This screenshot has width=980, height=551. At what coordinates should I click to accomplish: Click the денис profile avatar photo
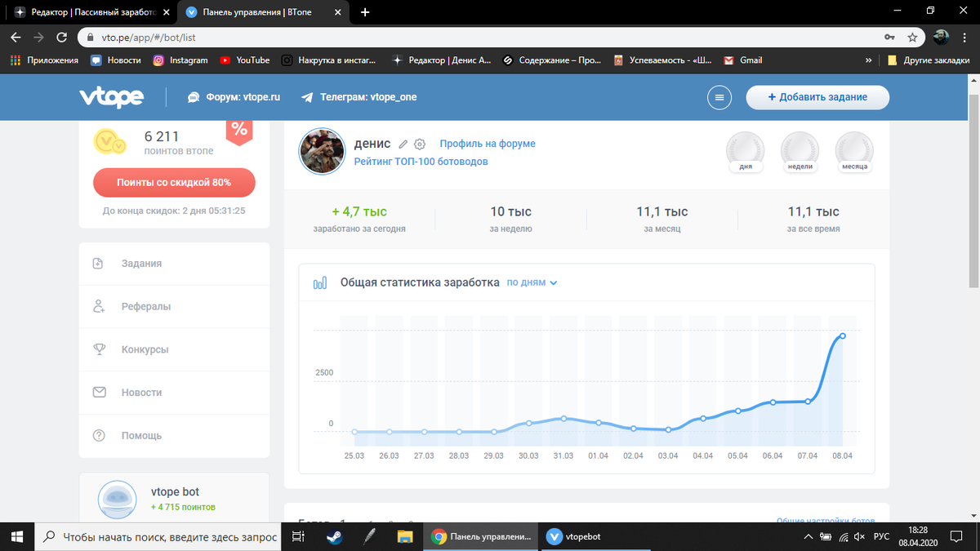(x=322, y=151)
